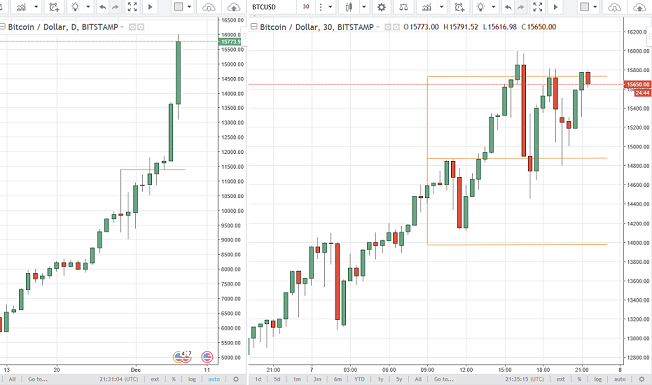Toggle ext hours on right 30-minute chart

pos(561,379)
